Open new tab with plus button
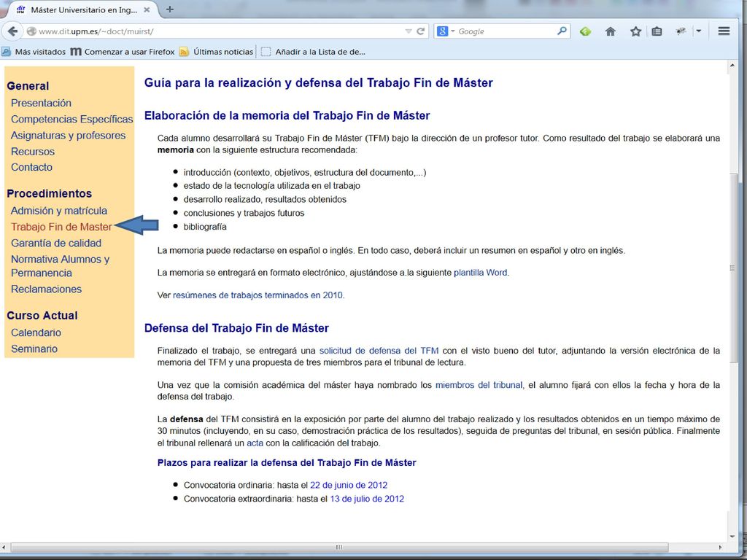 click(169, 9)
